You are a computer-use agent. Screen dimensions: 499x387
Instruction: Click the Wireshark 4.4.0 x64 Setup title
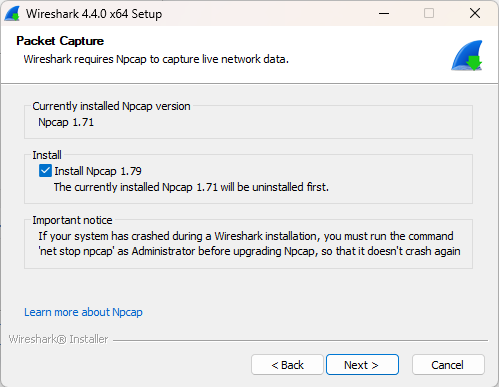point(94,14)
